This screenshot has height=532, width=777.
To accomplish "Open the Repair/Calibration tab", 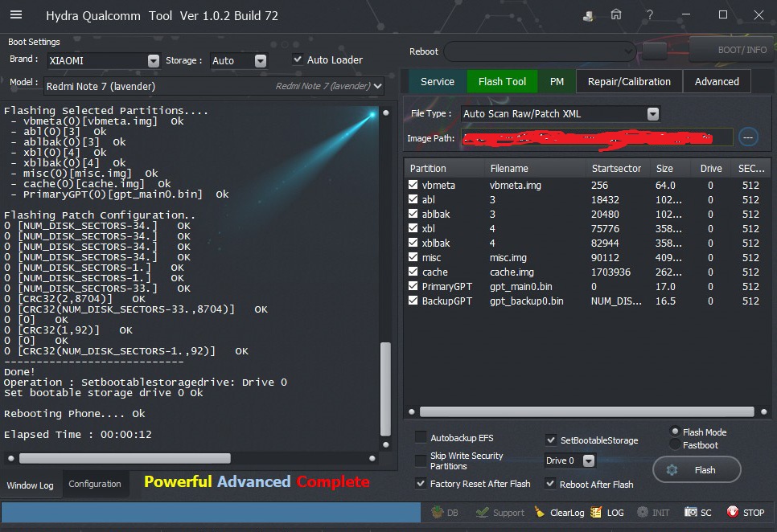I will pos(629,82).
